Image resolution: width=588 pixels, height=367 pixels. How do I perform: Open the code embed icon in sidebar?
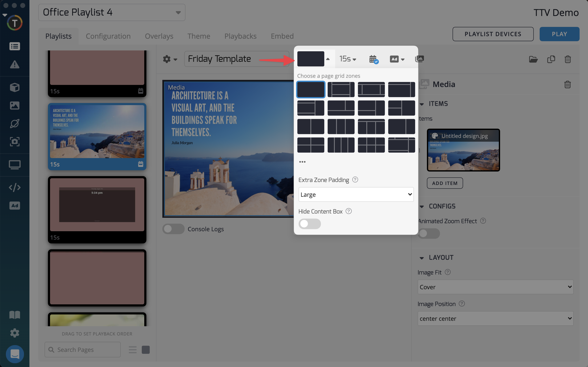[15, 187]
